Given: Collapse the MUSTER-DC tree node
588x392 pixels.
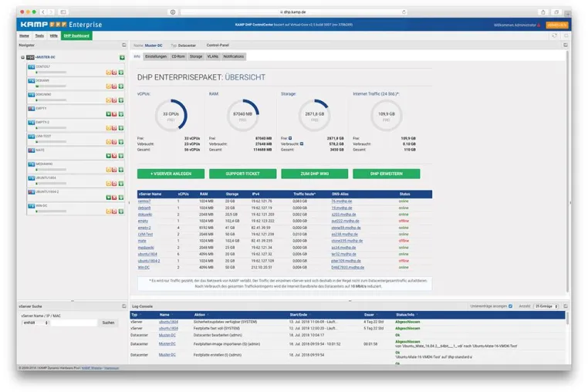Looking at the screenshot, I should (23, 57).
